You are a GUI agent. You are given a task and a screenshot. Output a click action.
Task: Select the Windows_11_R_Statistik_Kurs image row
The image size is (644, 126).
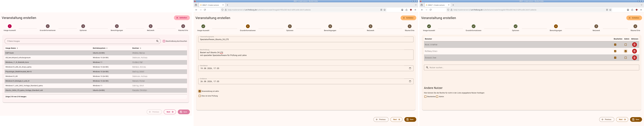96,62
